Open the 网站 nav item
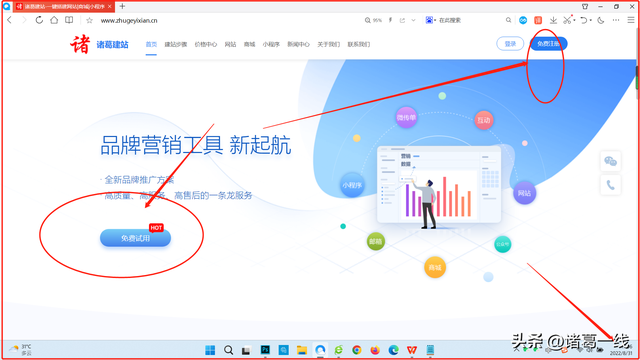The width and height of the screenshot is (640, 360). (230, 44)
